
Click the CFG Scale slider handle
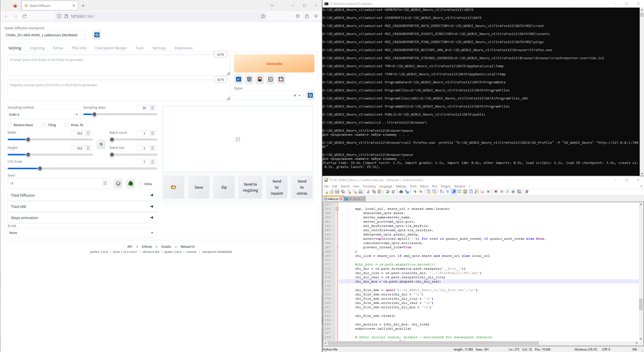[40, 169]
